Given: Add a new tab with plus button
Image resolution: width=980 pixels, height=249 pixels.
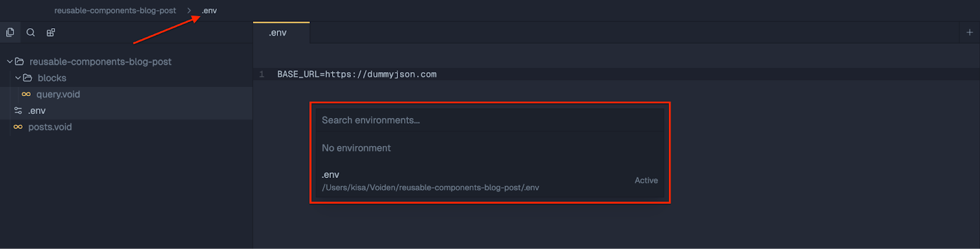Looking at the screenshot, I should [x=970, y=32].
